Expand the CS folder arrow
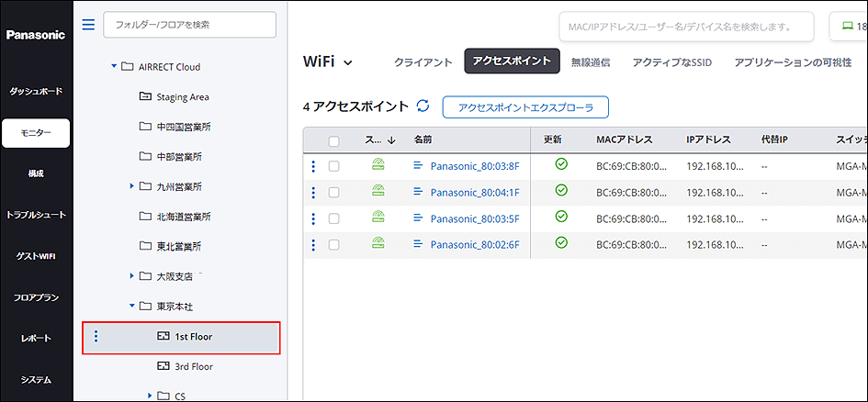This screenshot has height=402, width=868. point(150,395)
